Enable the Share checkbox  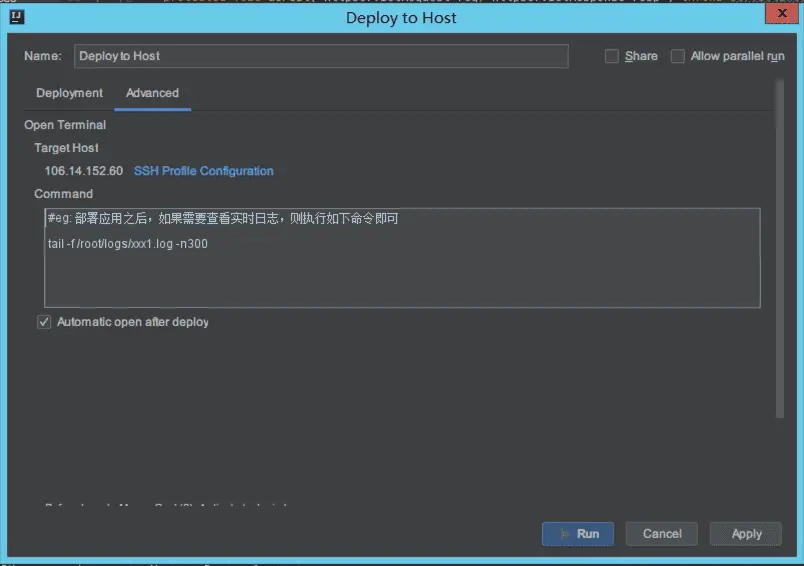pos(611,56)
